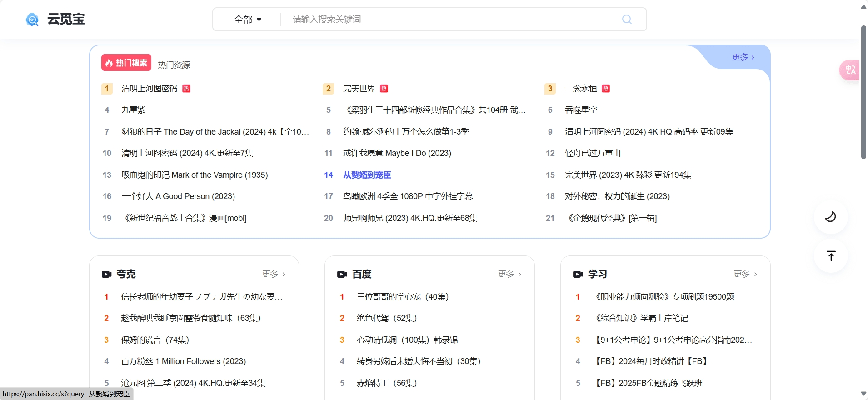868x400 pixels.
Task: Open highlighted item 从赘婿到宠臣
Action: click(367, 175)
